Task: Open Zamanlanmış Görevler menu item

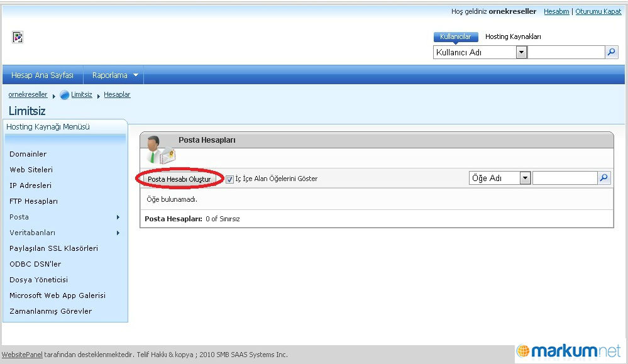Action: click(x=50, y=311)
